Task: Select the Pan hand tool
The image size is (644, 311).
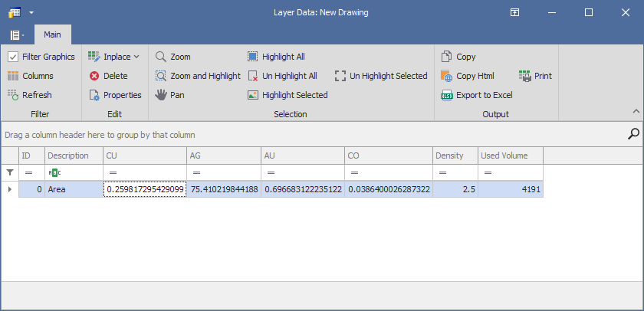Action: 161,95
